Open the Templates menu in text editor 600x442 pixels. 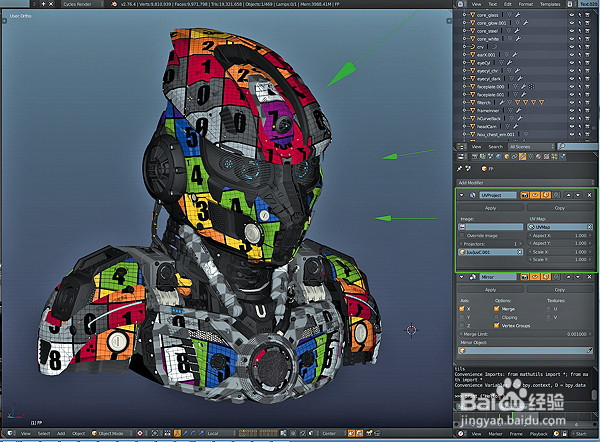click(550, 4)
